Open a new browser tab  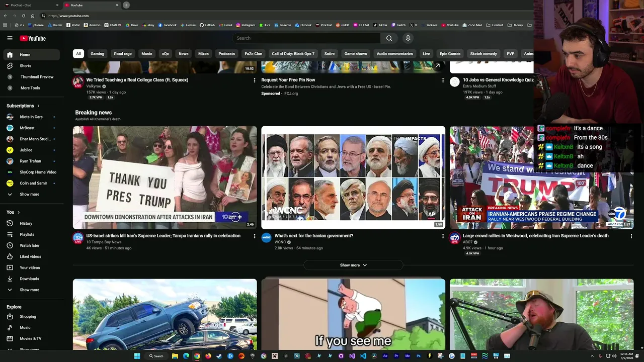click(x=126, y=5)
